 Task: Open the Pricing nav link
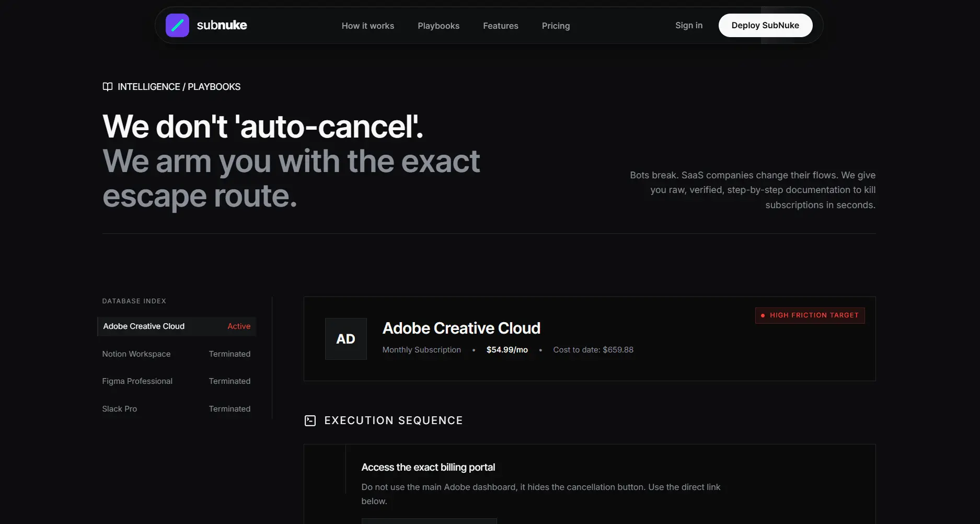point(556,26)
